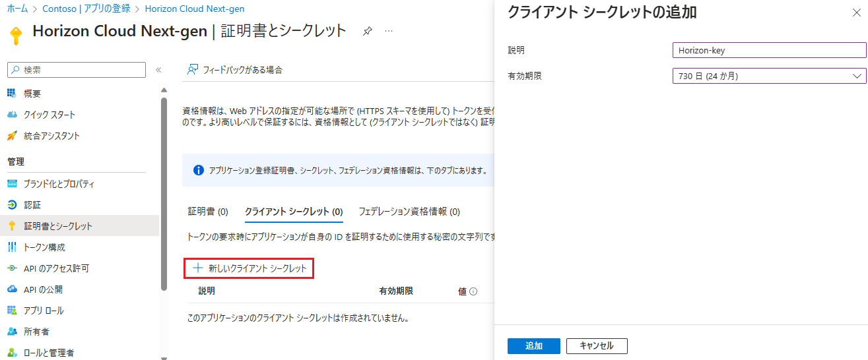Open 概要 overview icon in sidebar

(12, 94)
